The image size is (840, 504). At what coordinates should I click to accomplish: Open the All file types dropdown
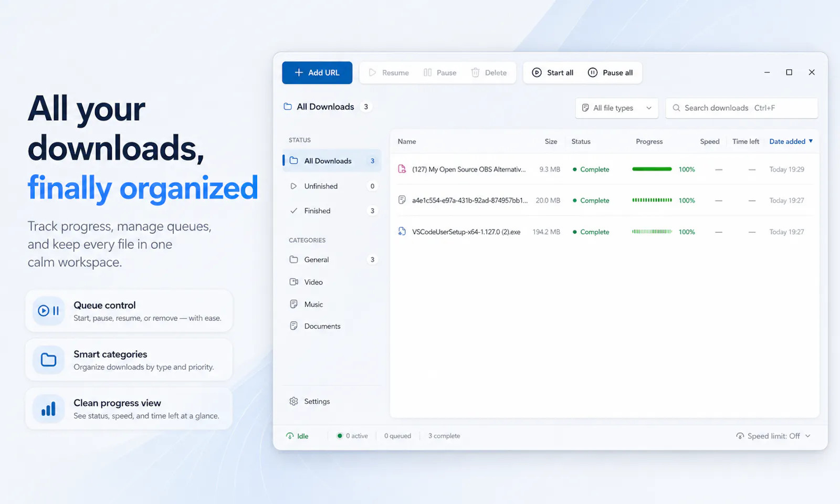[x=617, y=108]
